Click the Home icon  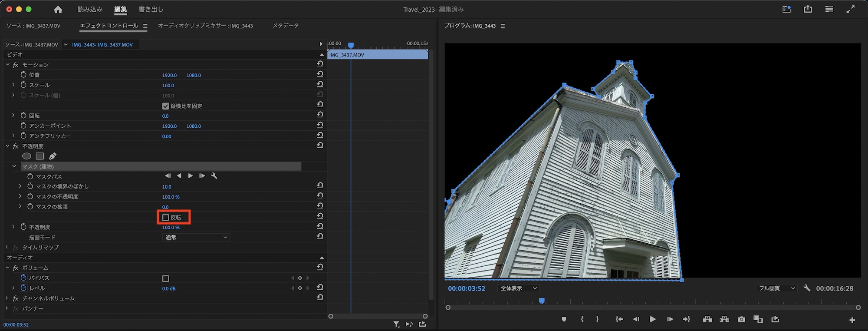58,10
